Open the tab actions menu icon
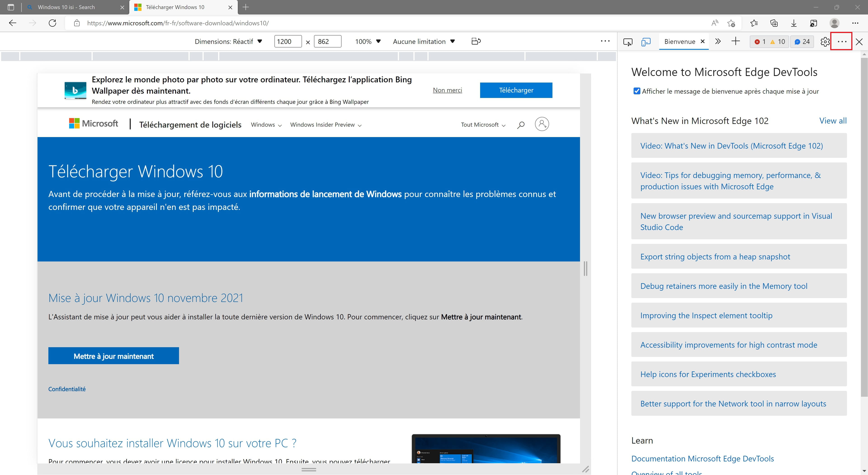This screenshot has height=475, width=868. [11, 7]
